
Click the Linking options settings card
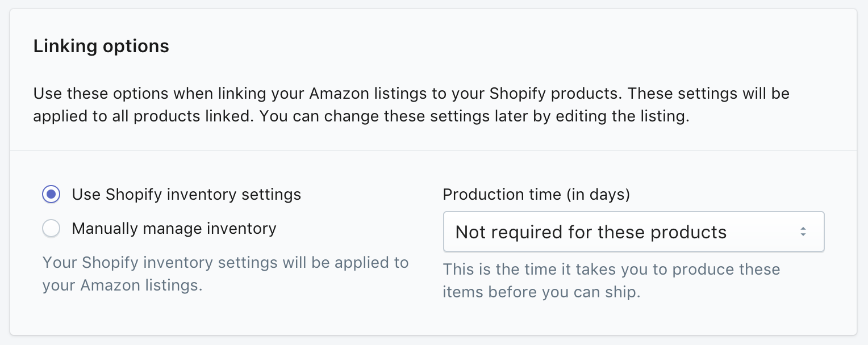434,170
